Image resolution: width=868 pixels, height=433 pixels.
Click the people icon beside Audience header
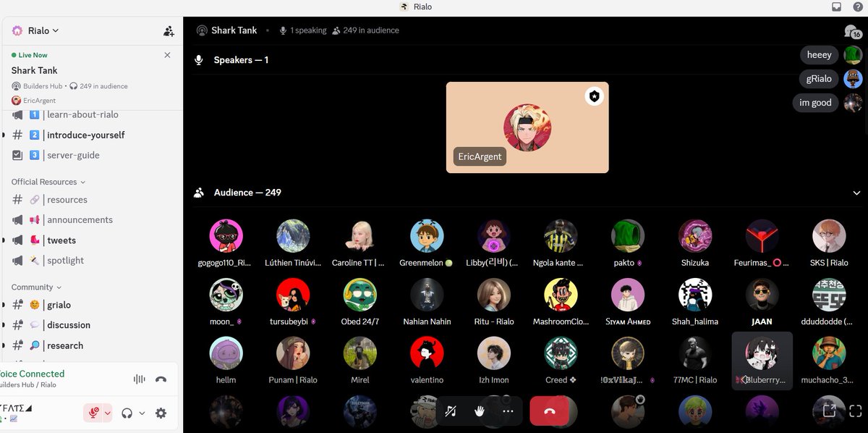[199, 193]
